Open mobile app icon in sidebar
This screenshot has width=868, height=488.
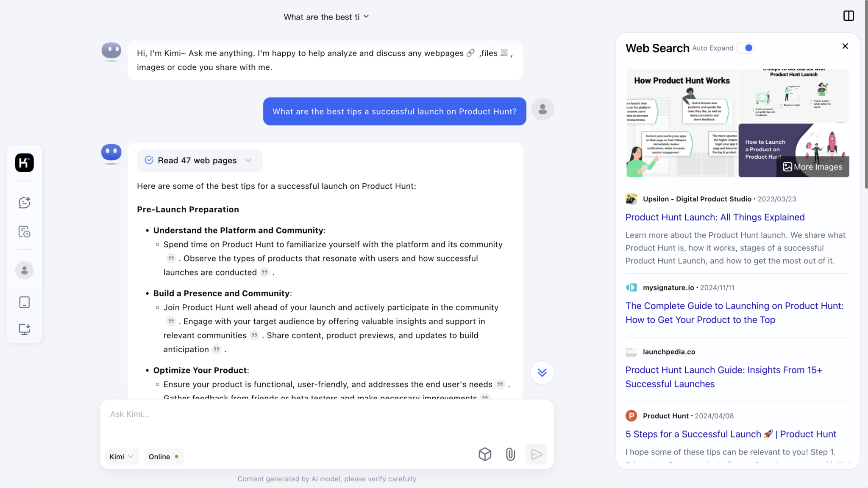pos(25,302)
